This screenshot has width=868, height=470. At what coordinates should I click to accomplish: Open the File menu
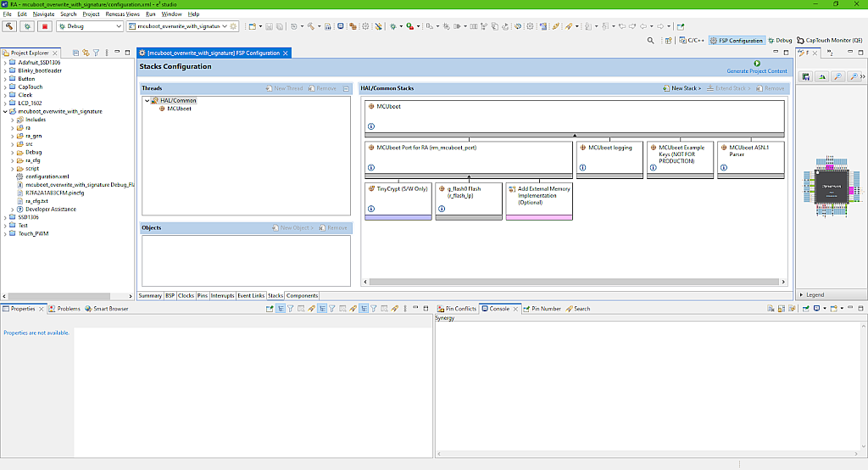tap(7, 14)
